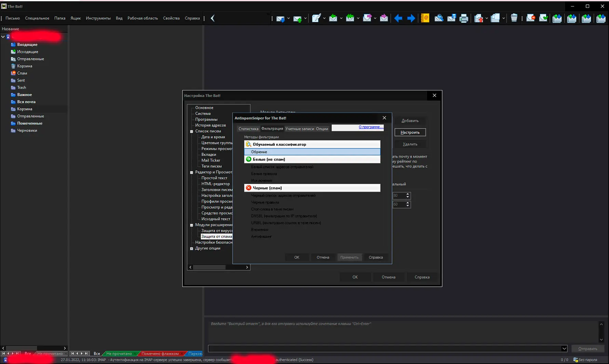The width and height of the screenshot is (609, 364).
Task: Open the orange address book icon
Action: click(x=425, y=18)
